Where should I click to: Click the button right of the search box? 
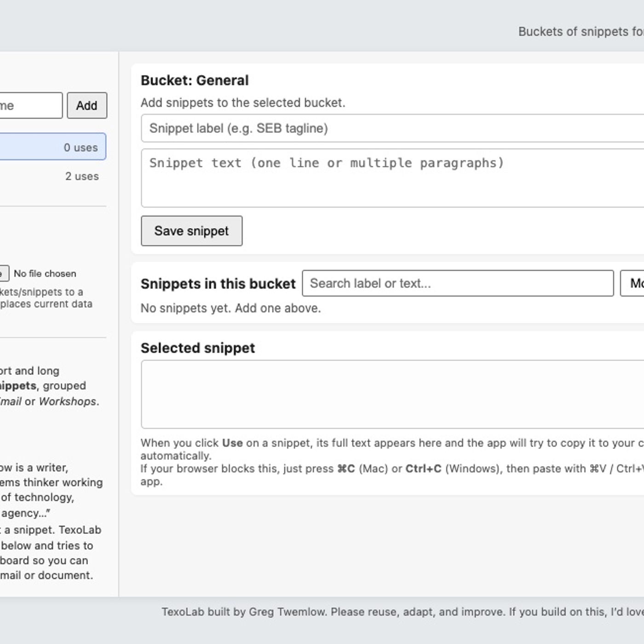(x=633, y=283)
